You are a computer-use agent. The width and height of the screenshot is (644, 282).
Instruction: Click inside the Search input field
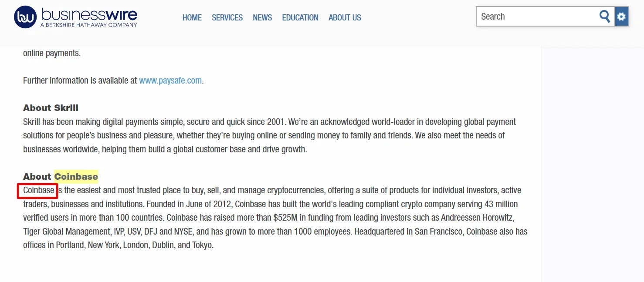pyautogui.click(x=538, y=17)
